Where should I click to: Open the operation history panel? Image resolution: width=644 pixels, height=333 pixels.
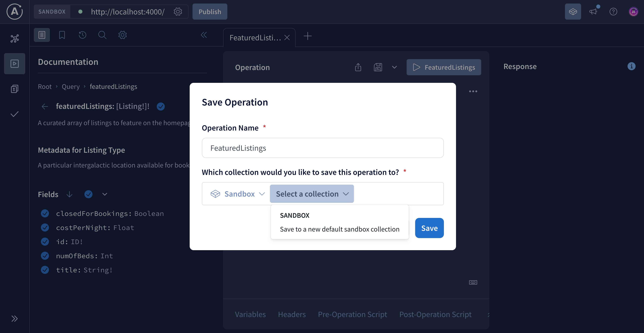(x=82, y=35)
